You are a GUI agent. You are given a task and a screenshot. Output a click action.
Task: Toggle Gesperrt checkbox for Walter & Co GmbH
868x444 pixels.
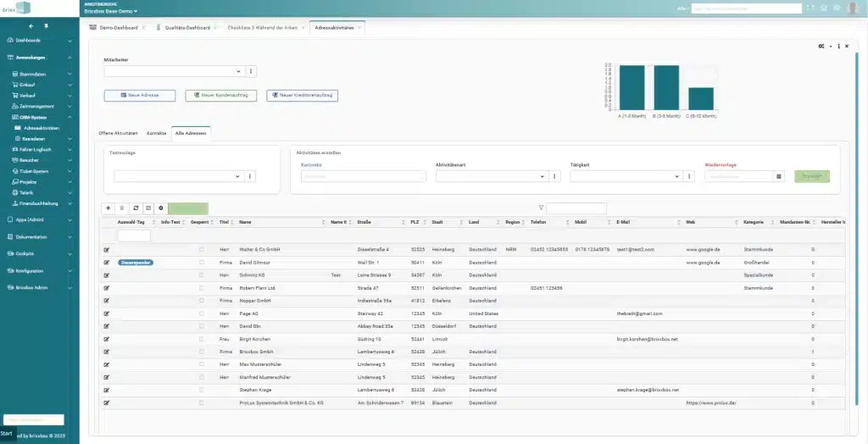[x=202, y=250]
